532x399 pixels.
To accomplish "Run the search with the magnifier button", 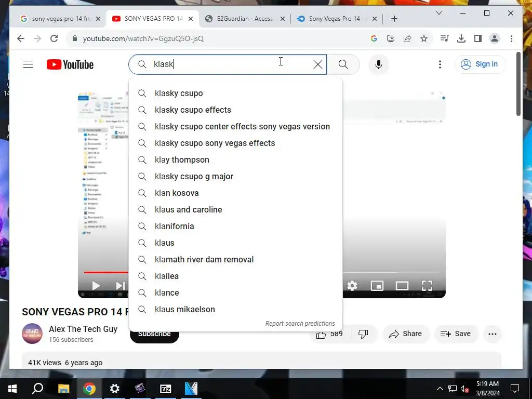I will [343, 64].
